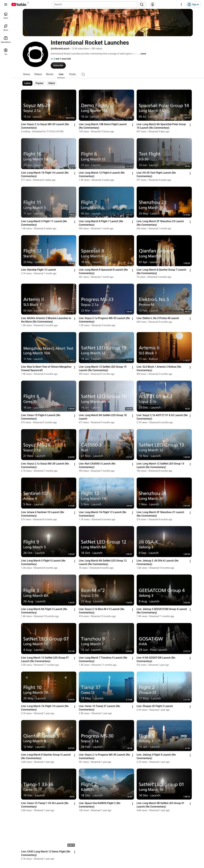Viewport: 204px width, 868px height.
Task: Open action menu for H3-30 Test Flight video
Action: coord(190,173)
